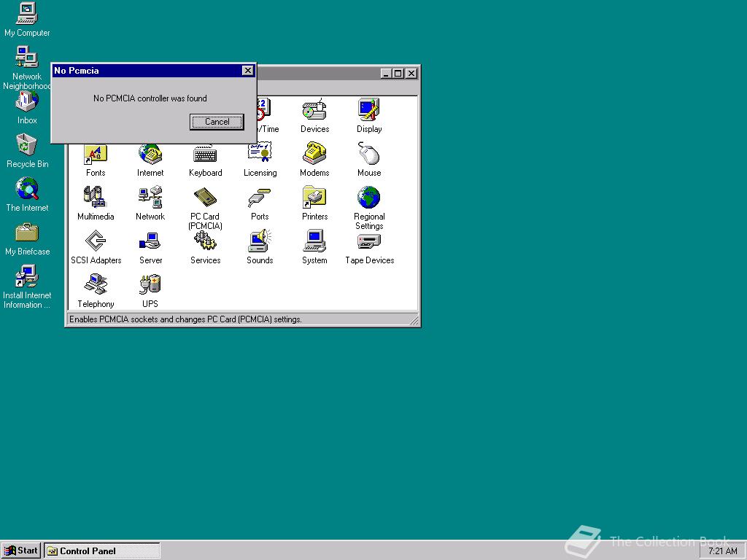Click the 'Enables PCMCIA sockets' status bar text
Image resolution: width=747 pixels, height=560 pixels.
(x=185, y=319)
